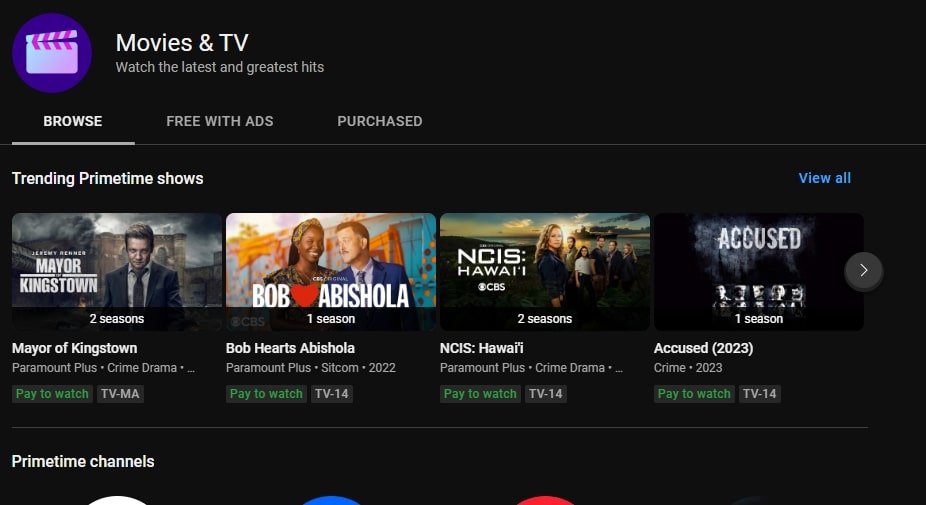Click the '2 seasons' label on Mayor of Kingstown
This screenshot has height=505, width=926.
click(x=117, y=319)
